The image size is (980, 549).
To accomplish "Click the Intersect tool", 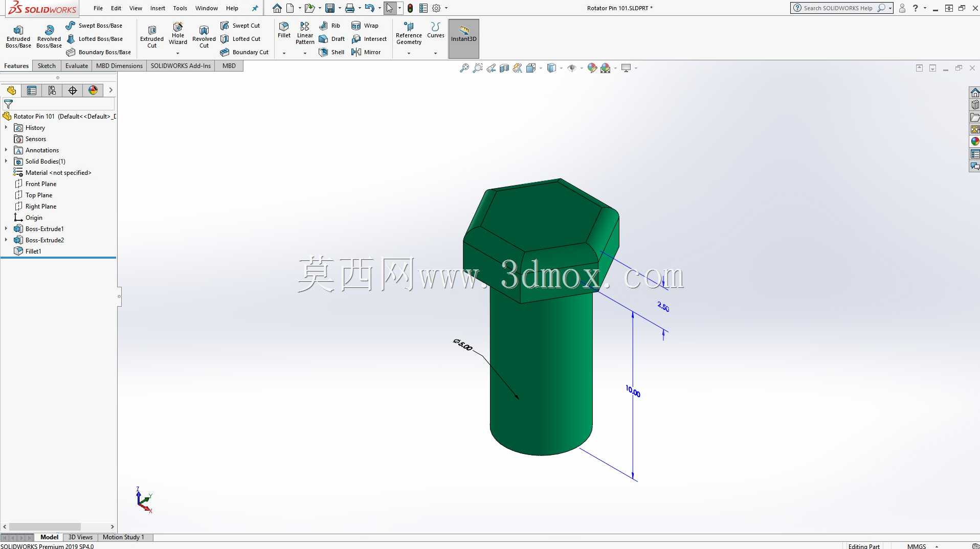I will (x=369, y=39).
